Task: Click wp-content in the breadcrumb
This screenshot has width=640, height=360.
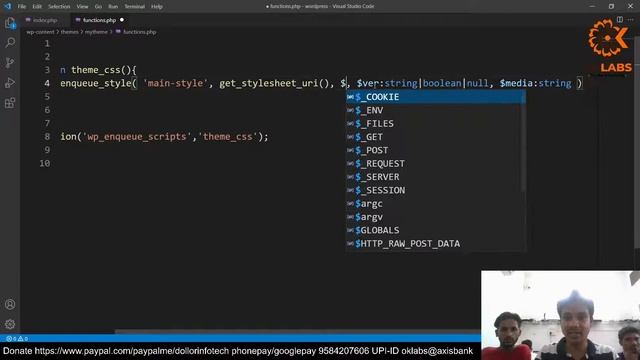Action: pos(40,32)
